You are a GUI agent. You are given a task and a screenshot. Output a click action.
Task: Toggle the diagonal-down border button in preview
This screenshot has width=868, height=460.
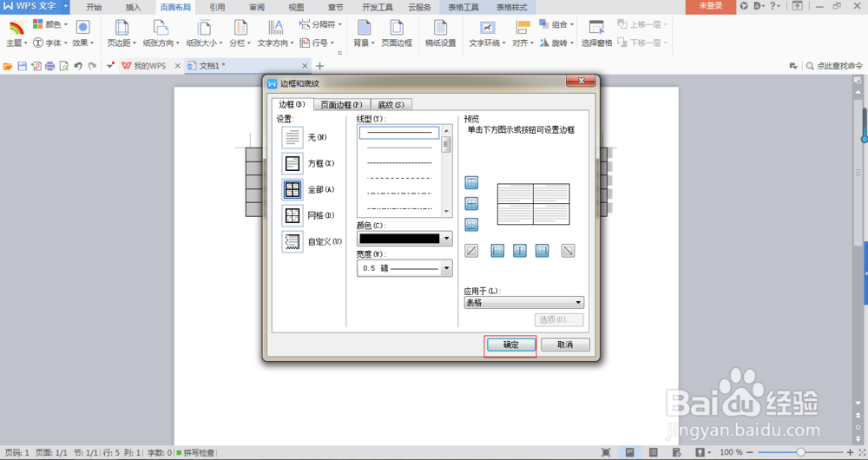click(x=568, y=251)
